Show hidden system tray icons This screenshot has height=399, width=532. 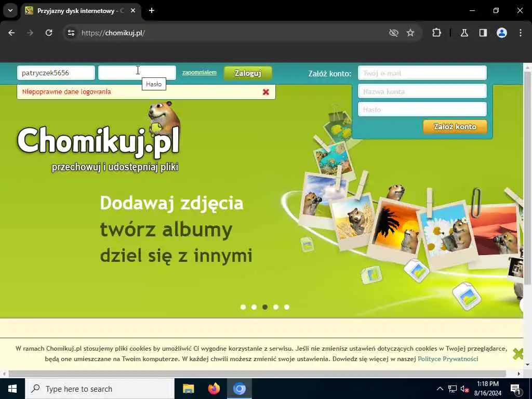(x=440, y=389)
